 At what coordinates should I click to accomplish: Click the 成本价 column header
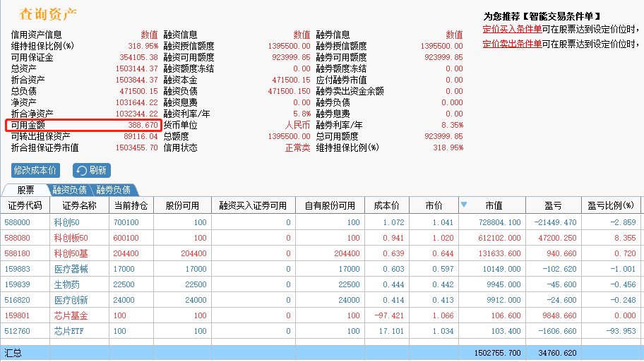click(386, 205)
